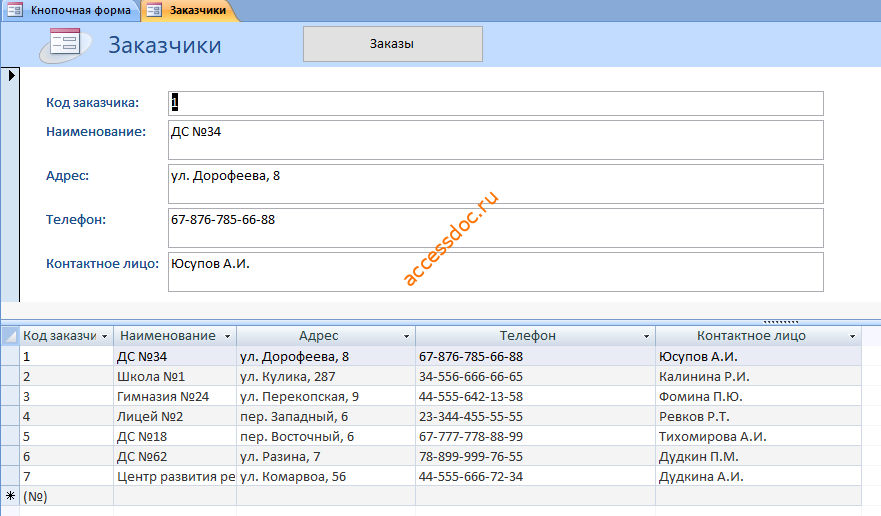Click into the Телефон field
The height and width of the screenshot is (516, 881).
click(x=496, y=228)
